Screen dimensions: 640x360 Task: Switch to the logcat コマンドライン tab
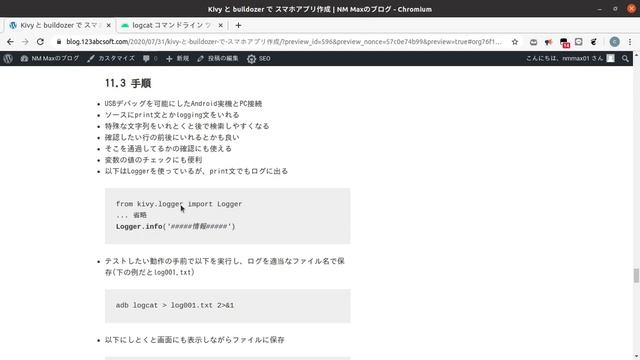tap(171, 25)
